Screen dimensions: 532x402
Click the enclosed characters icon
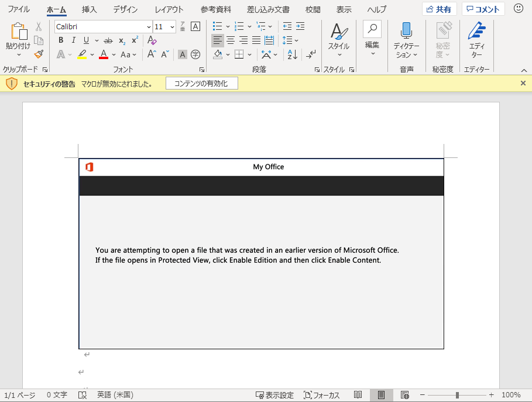point(195,54)
